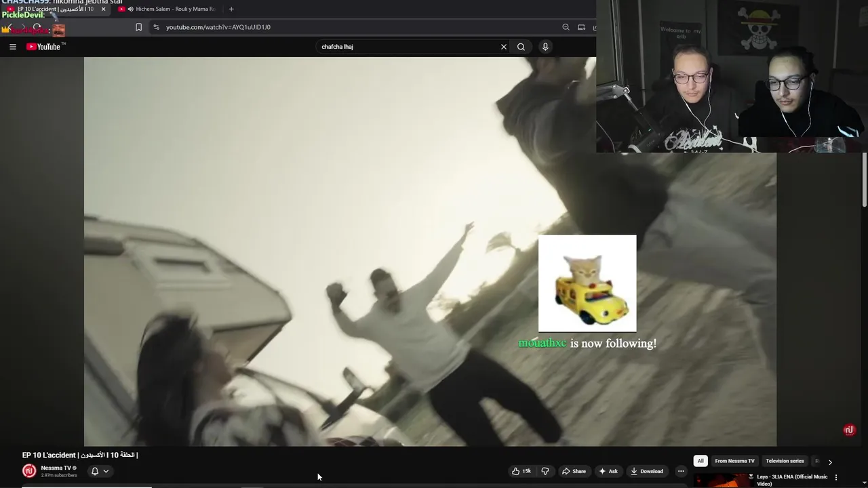Screen dimensions: 868x488
Task: Clear the search box with the X
Action: click(504, 47)
